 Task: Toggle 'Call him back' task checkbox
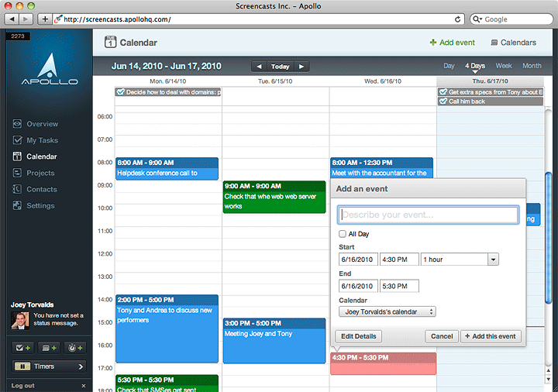tap(443, 101)
